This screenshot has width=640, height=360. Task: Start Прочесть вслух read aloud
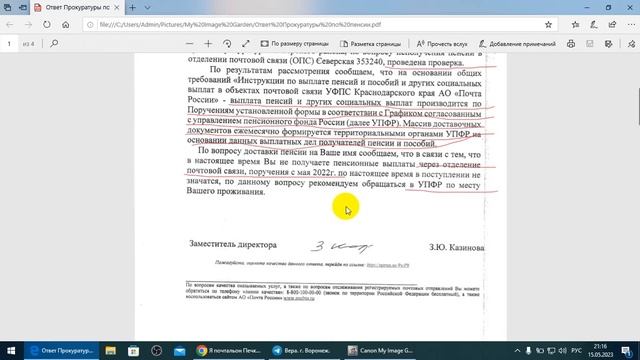coord(442,43)
